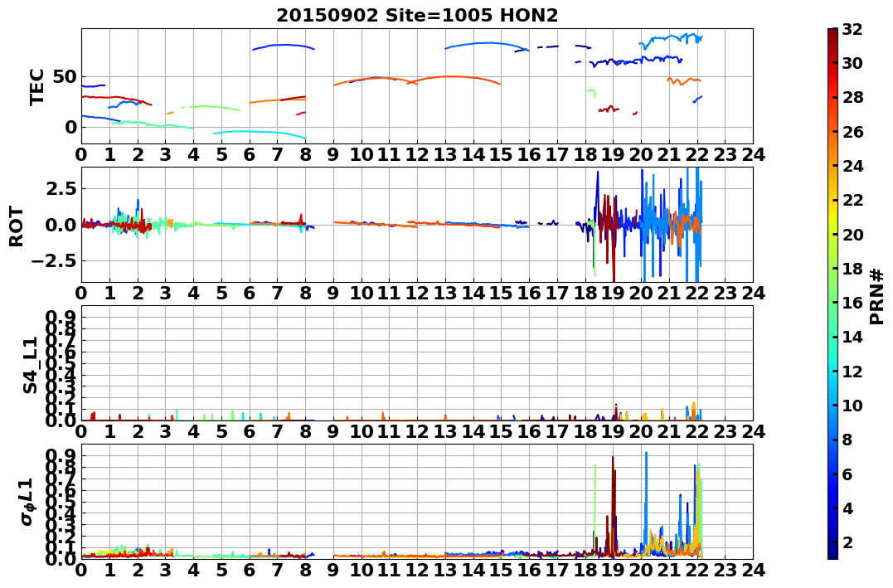893x588 pixels.
Task: Click colorbar tick label '16'
Action: [x=852, y=303]
